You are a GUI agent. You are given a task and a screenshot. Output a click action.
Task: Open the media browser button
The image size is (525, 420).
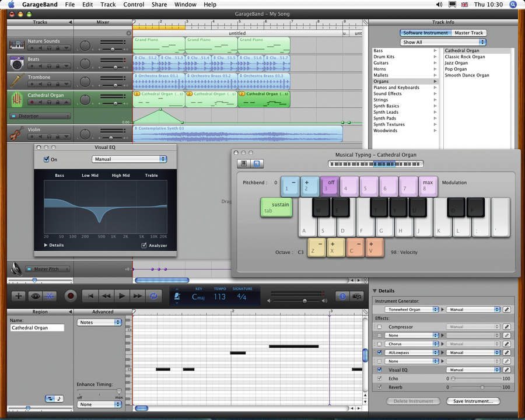[x=357, y=296]
